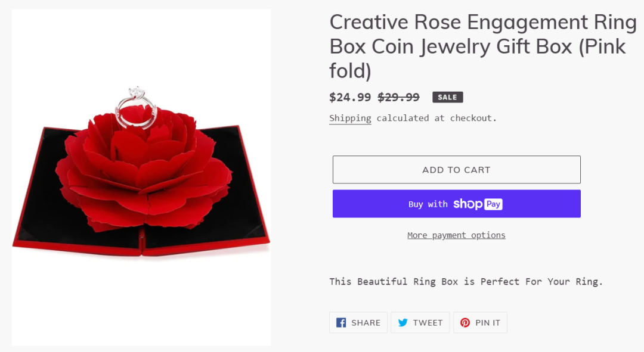Buy with Shop Pay
Viewport: 644px width, 352px height.
coord(456,204)
